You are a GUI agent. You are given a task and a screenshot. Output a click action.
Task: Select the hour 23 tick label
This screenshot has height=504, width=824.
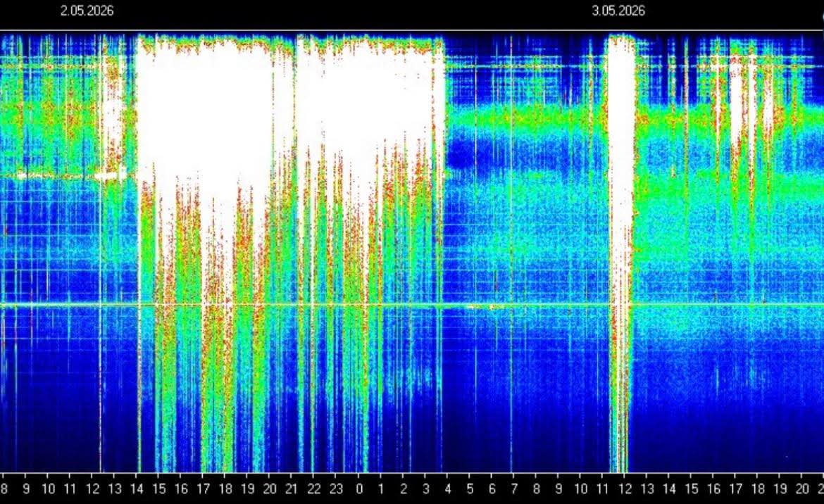point(336,489)
